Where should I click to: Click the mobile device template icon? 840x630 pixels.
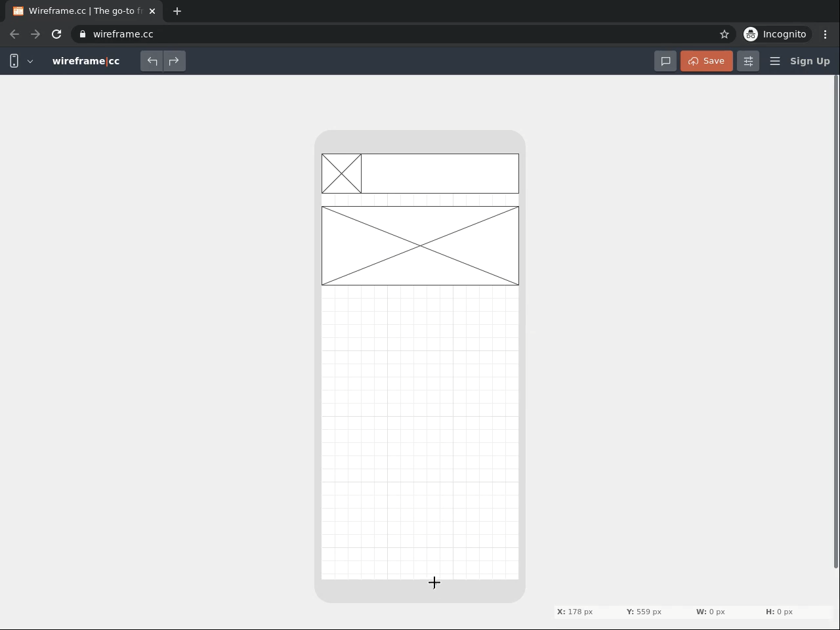(x=14, y=61)
